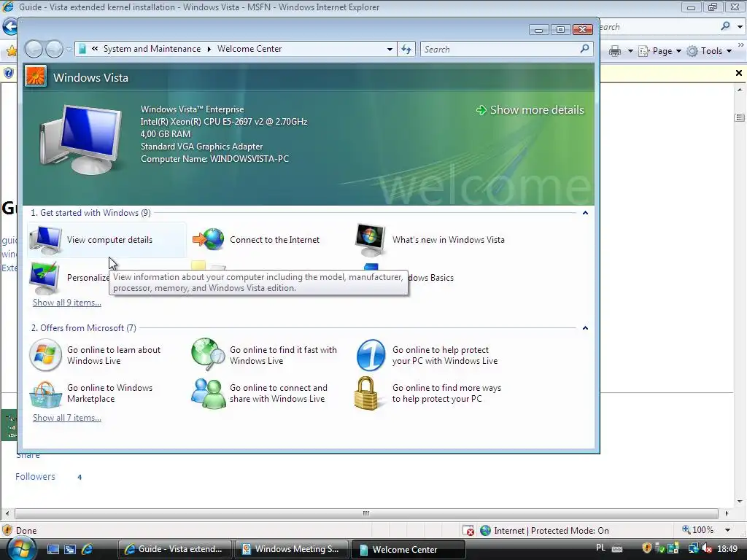This screenshot has height=560, width=747.
Task: Open the address bar history dropdown
Action: (390, 49)
